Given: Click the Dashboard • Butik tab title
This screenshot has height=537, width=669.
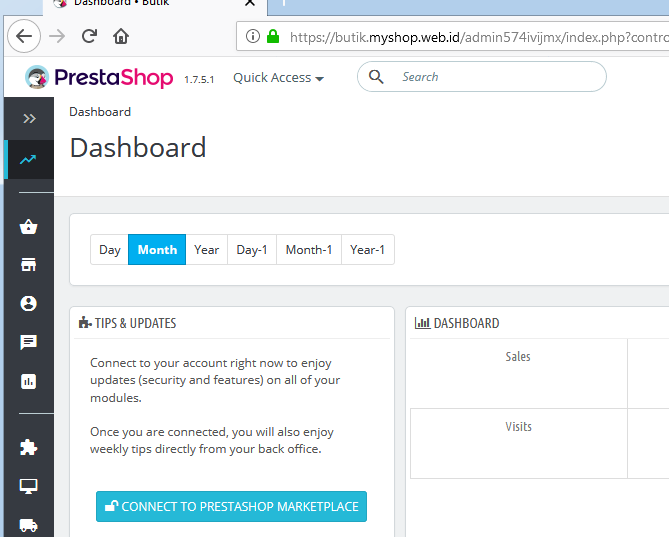Looking at the screenshot, I should [x=122, y=3].
